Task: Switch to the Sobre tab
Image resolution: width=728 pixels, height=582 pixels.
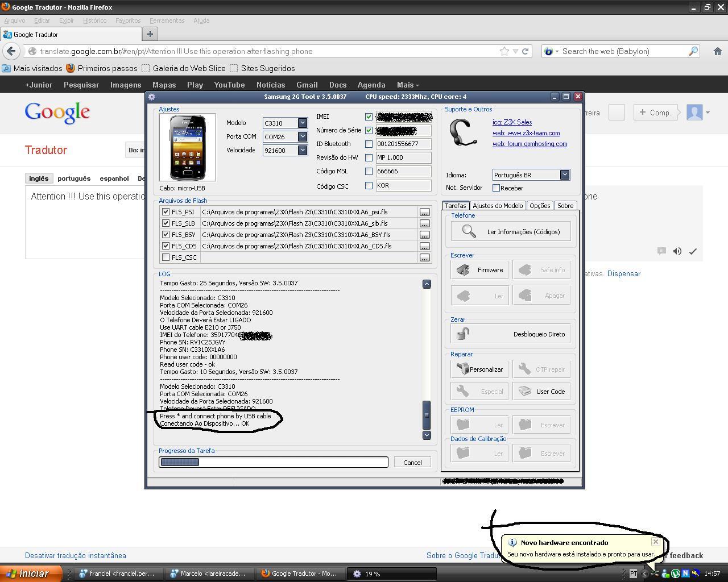Action: click(565, 206)
